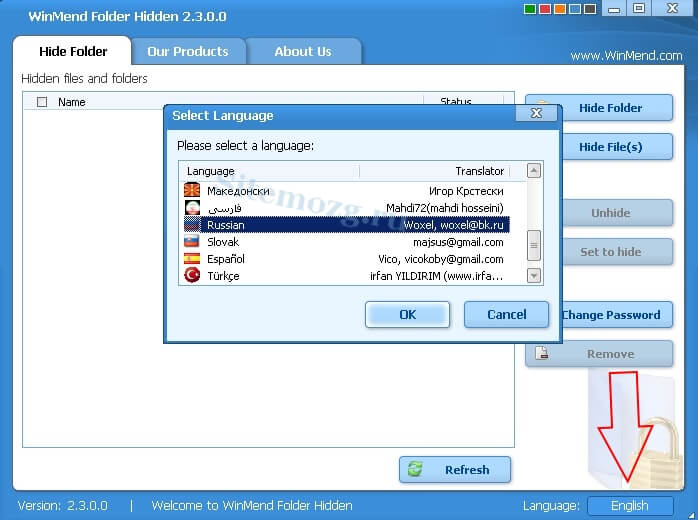Viewport: 698px width, 520px height.
Task: Click translator Mahdi72(mahdi hosseini)
Action: coord(445,208)
